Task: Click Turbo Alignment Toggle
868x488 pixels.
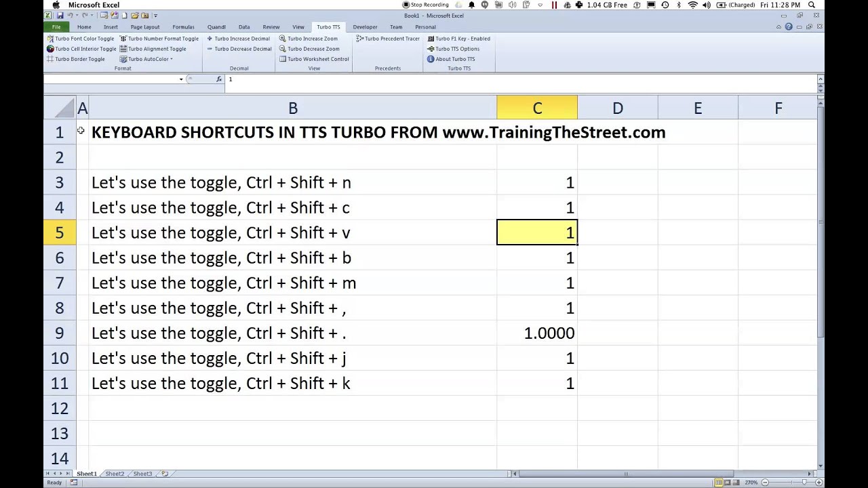Action: click(153, 49)
